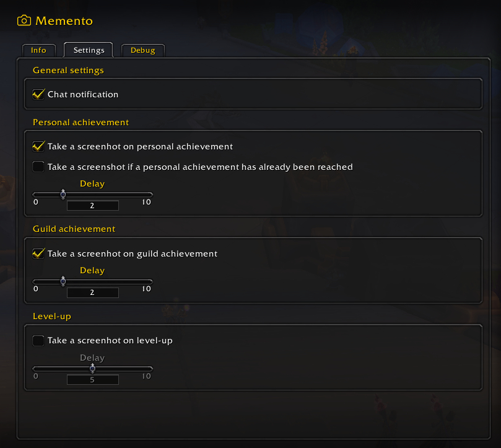Enable Take a screenshot on level-up
The height and width of the screenshot is (448, 501).
pos(38,340)
